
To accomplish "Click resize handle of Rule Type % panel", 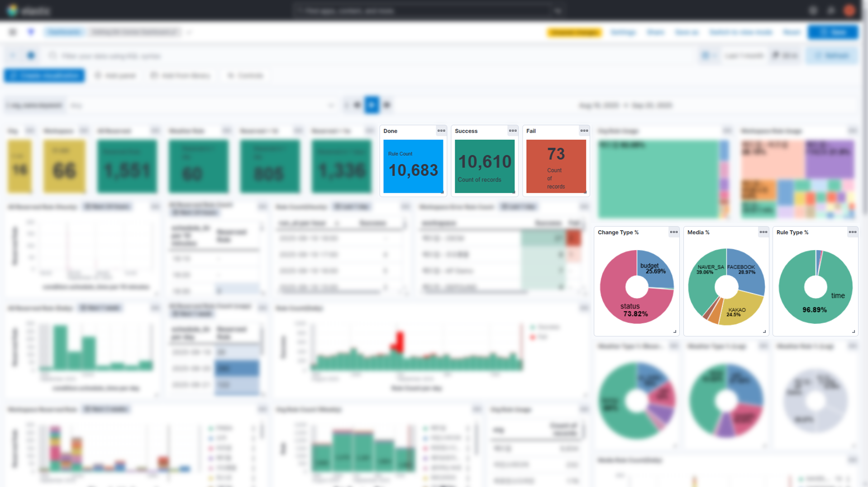I will [853, 331].
